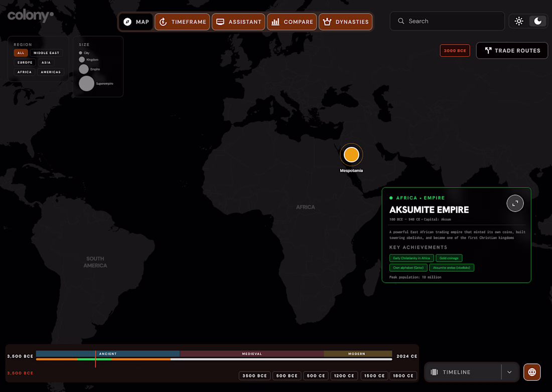Click the Timeline selector button

(472, 372)
